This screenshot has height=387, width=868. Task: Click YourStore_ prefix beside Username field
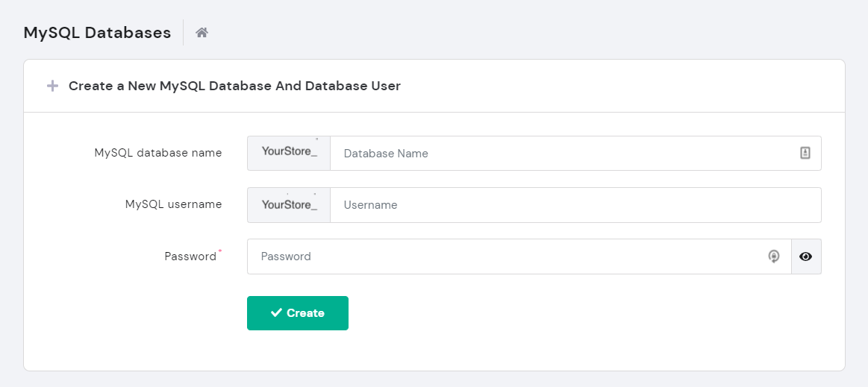click(x=289, y=205)
